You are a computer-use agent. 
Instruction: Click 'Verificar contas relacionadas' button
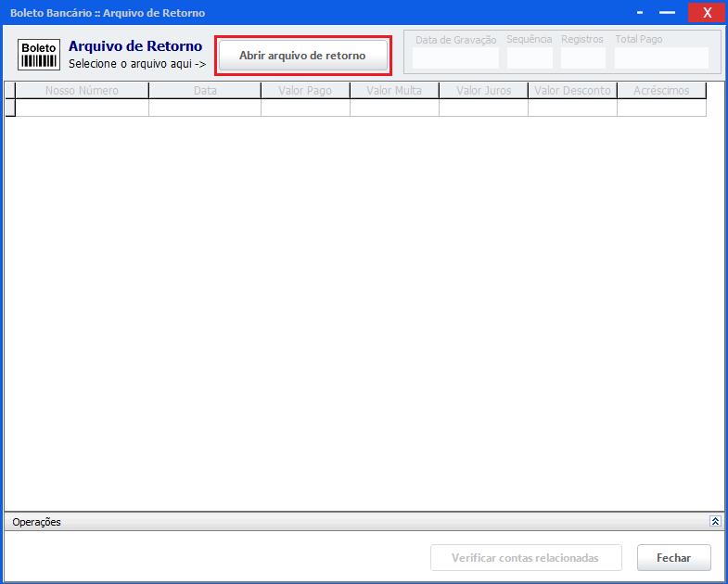point(526,557)
